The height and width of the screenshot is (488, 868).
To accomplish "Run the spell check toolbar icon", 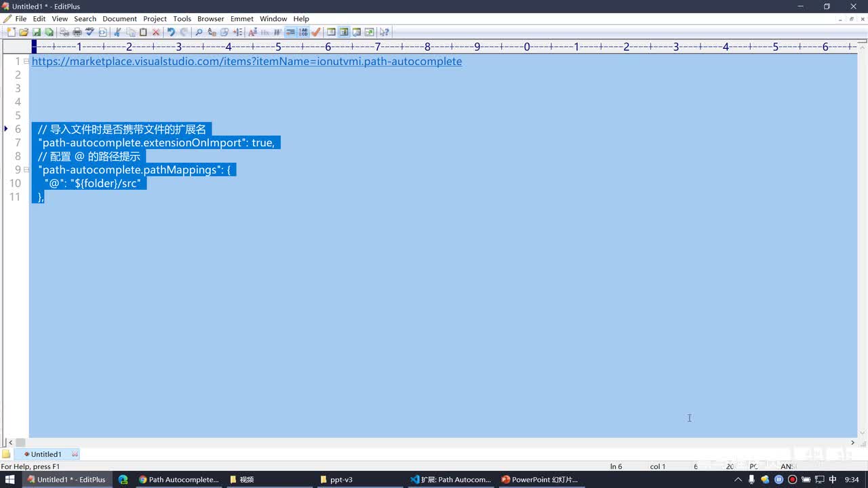I will 90,32.
